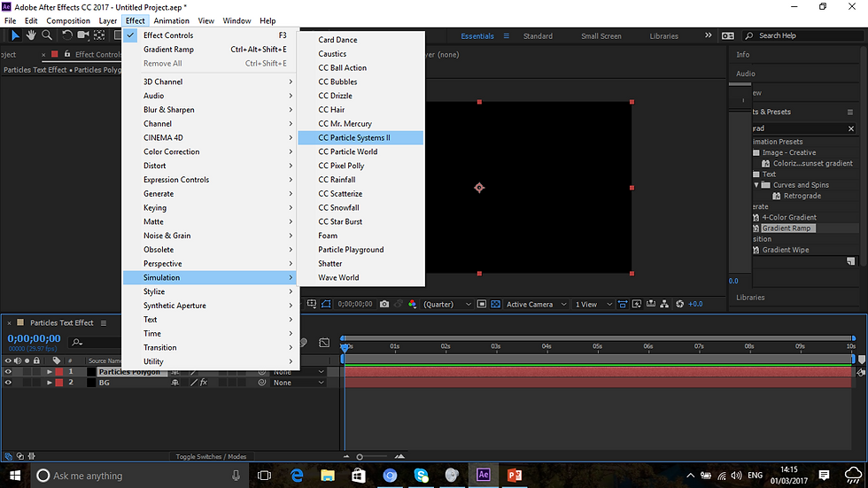This screenshot has width=868, height=488.
Task: Switch to the Small Screen workspace
Action: (601, 36)
